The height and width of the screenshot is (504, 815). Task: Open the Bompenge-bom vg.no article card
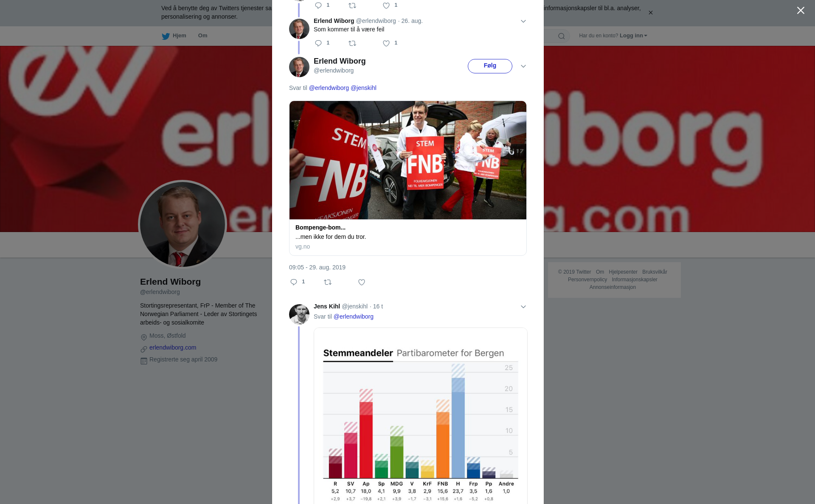click(x=408, y=178)
